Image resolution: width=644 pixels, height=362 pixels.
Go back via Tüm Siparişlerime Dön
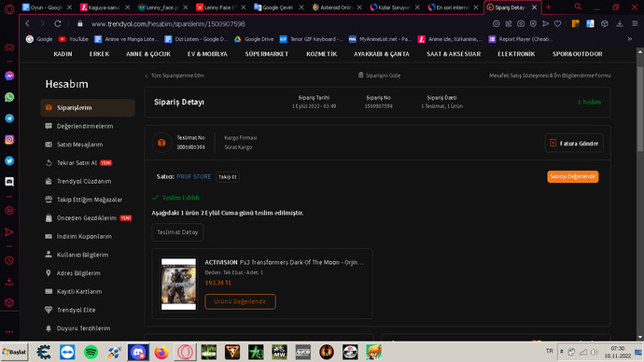click(x=175, y=76)
